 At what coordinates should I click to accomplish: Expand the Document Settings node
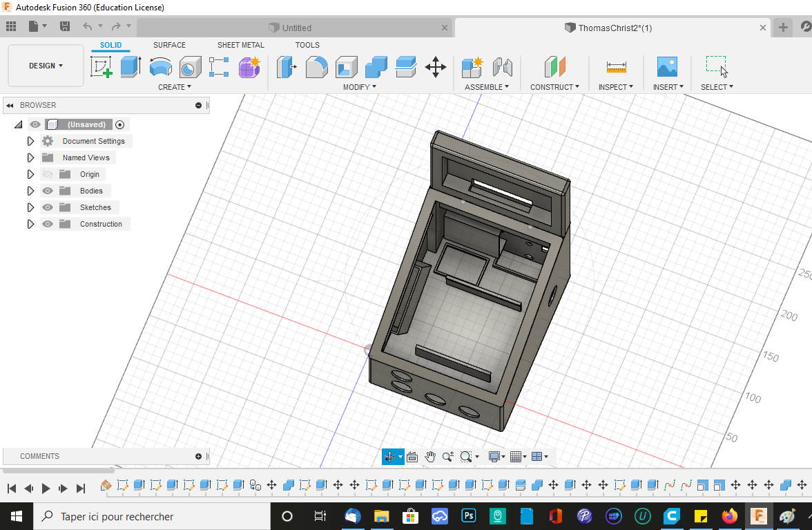point(30,141)
